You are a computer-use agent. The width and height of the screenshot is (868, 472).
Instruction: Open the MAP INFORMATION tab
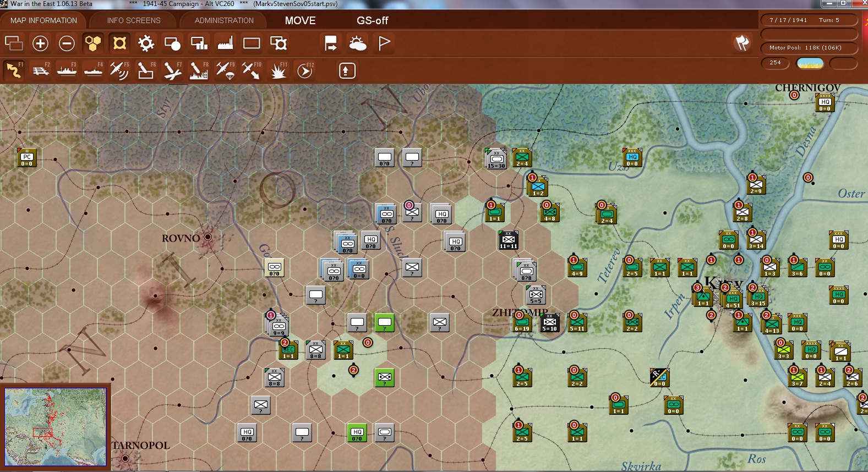pyautogui.click(x=43, y=20)
